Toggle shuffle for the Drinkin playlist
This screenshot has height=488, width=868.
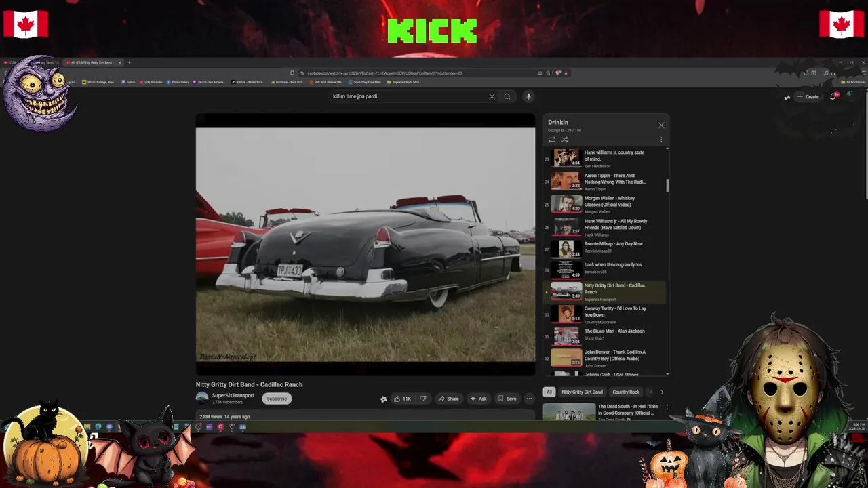pyautogui.click(x=564, y=140)
